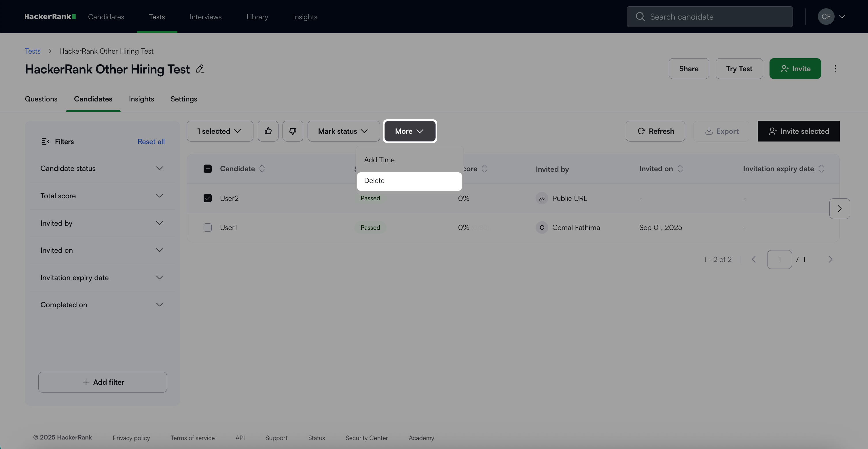Click the Reset all link
The height and width of the screenshot is (449, 868).
(x=151, y=142)
